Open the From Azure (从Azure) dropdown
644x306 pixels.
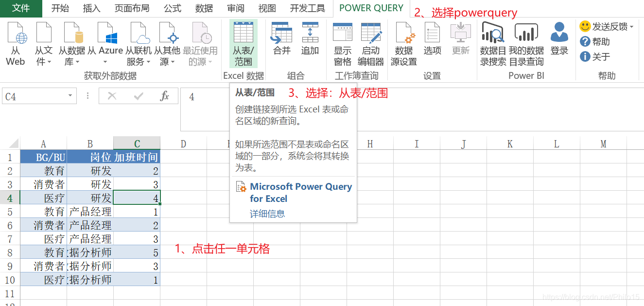pos(105,44)
